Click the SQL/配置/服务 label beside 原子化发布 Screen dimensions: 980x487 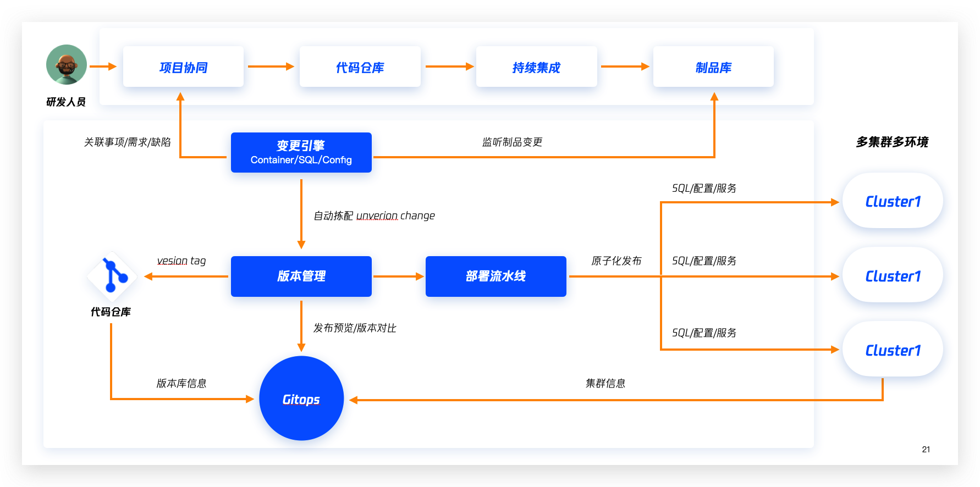704,261
